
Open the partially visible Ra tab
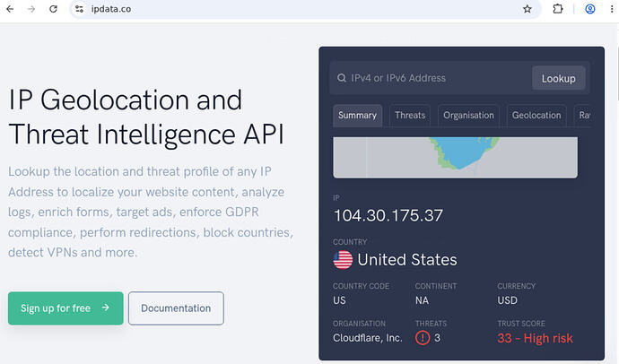coord(583,115)
